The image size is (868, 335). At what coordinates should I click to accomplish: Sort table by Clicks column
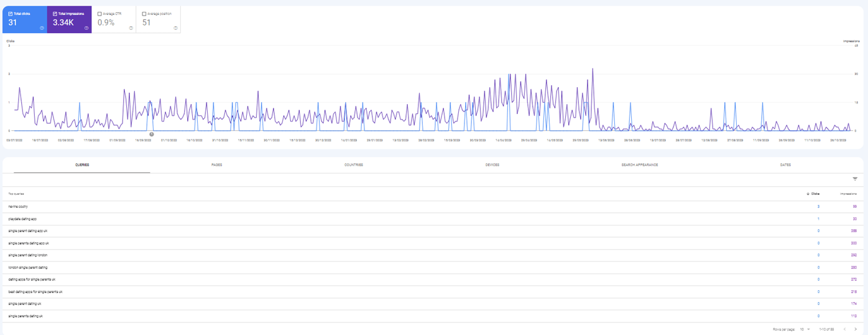[813, 194]
